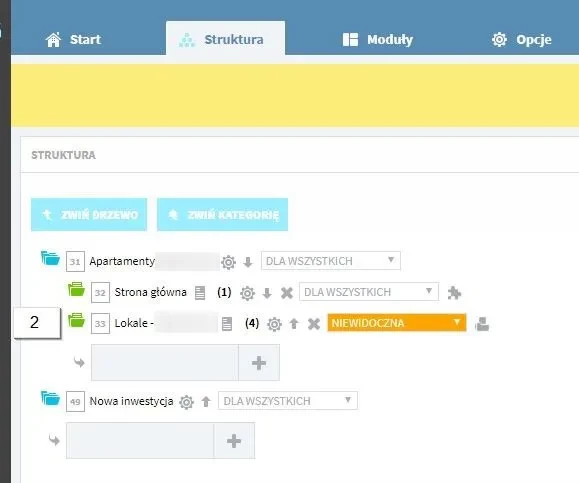Open page list icon next to Lokale
This screenshot has width=579, height=483.
(x=227, y=324)
